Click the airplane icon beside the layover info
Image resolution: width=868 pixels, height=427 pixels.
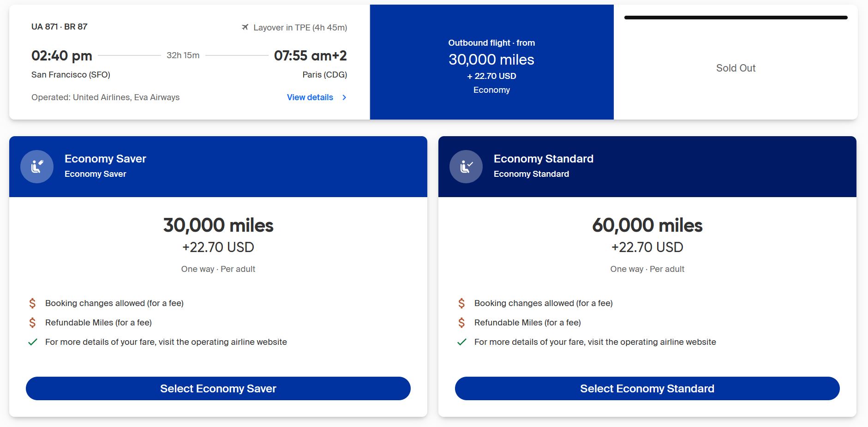[x=245, y=27]
